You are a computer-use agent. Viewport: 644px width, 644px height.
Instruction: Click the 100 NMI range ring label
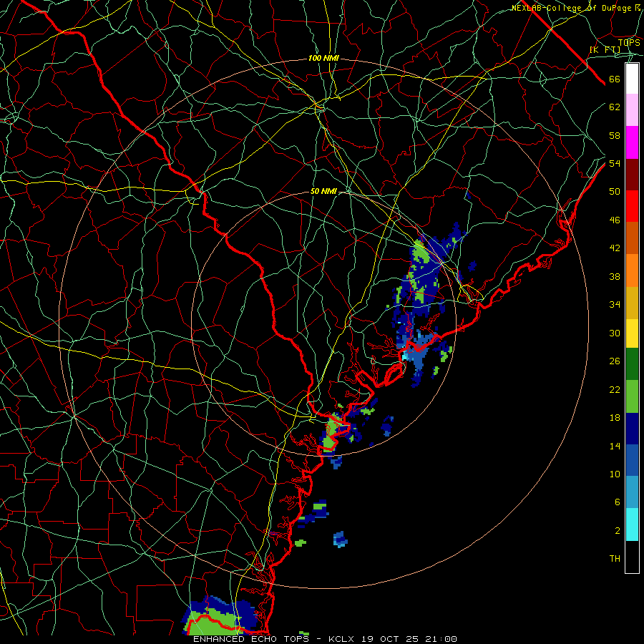[x=323, y=59]
